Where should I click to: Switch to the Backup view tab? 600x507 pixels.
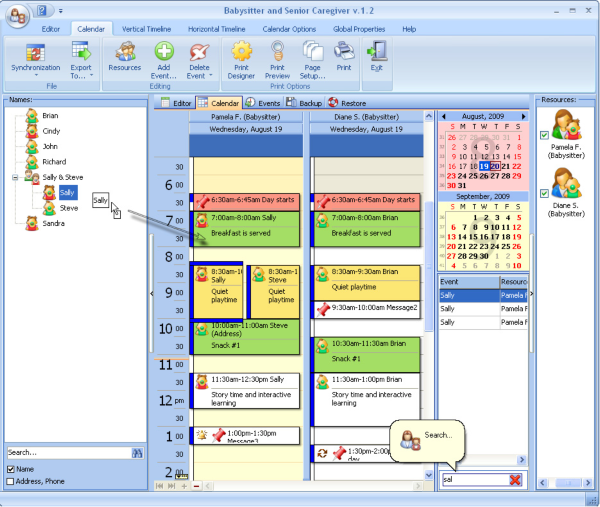[305, 103]
